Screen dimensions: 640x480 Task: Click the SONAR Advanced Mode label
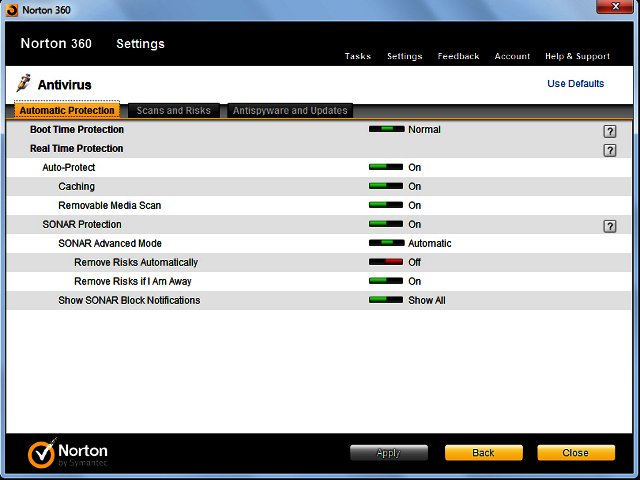point(110,243)
